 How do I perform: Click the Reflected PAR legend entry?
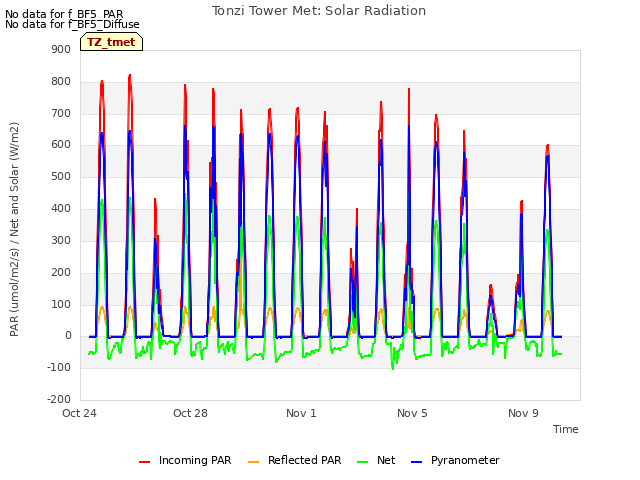[x=294, y=460]
